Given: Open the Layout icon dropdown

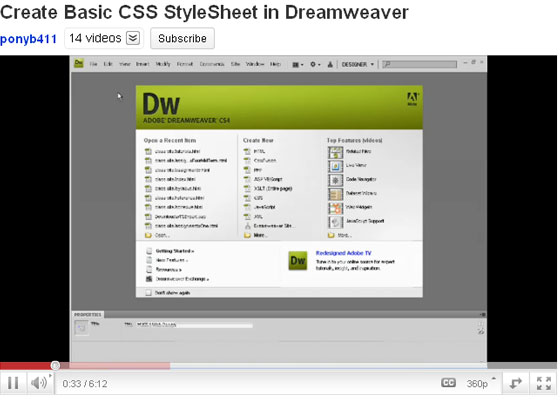Looking at the screenshot, I should [x=298, y=65].
